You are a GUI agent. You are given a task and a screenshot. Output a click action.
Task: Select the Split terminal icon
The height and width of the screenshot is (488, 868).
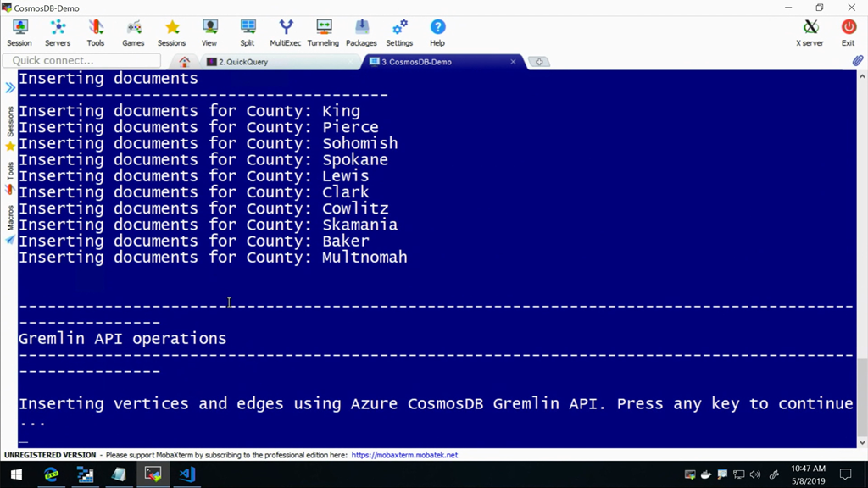[x=248, y=33]
